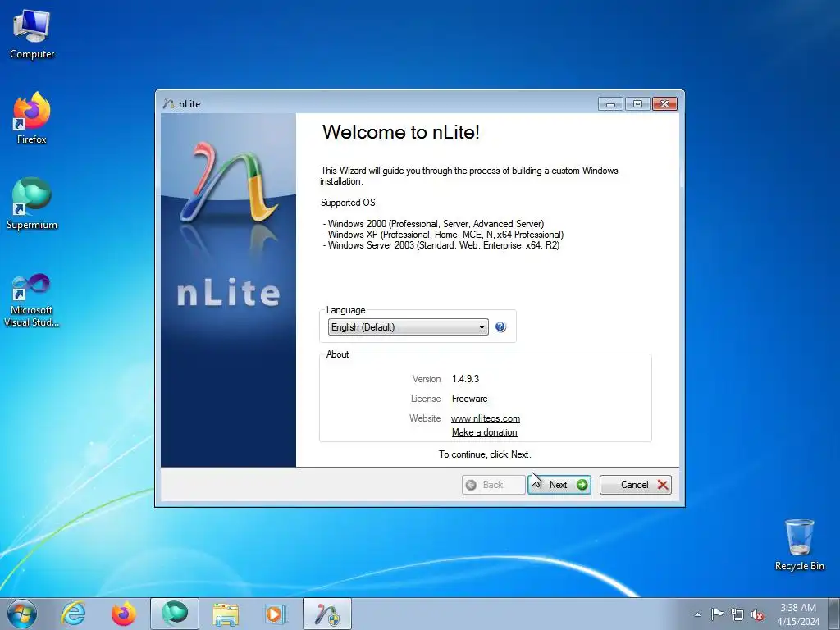Open the clock showing 3:38 AM

(x=798, y=614)
